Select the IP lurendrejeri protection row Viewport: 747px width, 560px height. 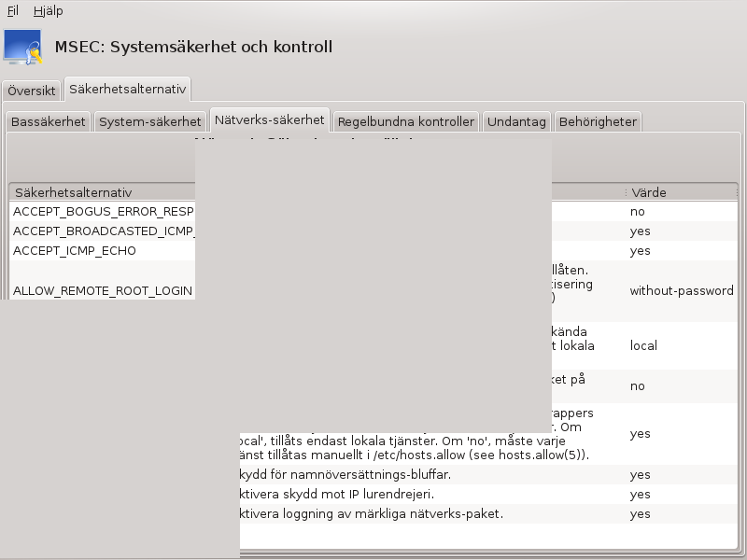tap(373, 494)
